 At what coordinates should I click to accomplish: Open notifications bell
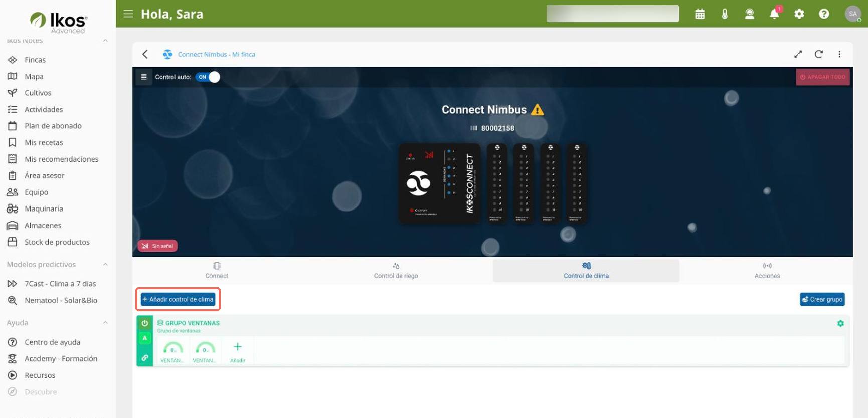click(x=775, y=14)
